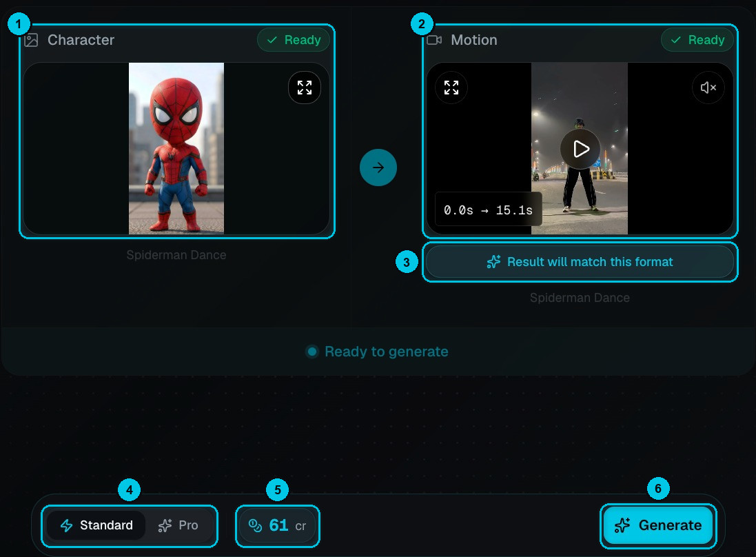Open the 61 cr credits indicator

[277, 525]
